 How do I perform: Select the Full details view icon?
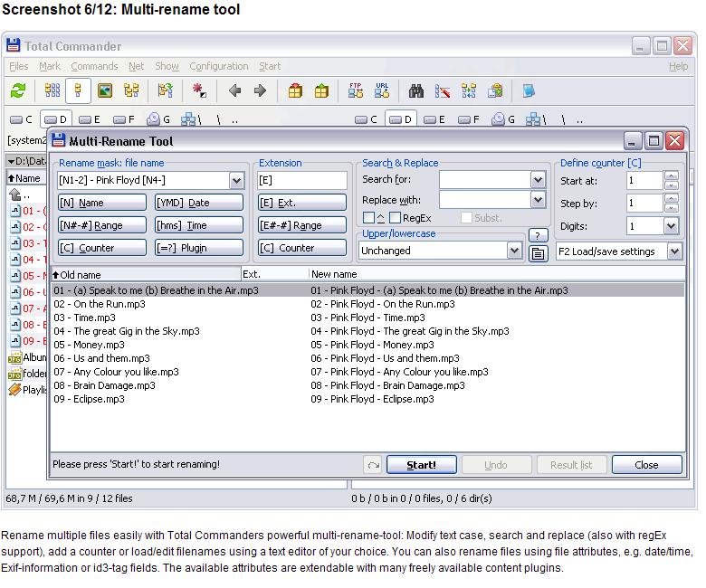click(x=78, y=90)
